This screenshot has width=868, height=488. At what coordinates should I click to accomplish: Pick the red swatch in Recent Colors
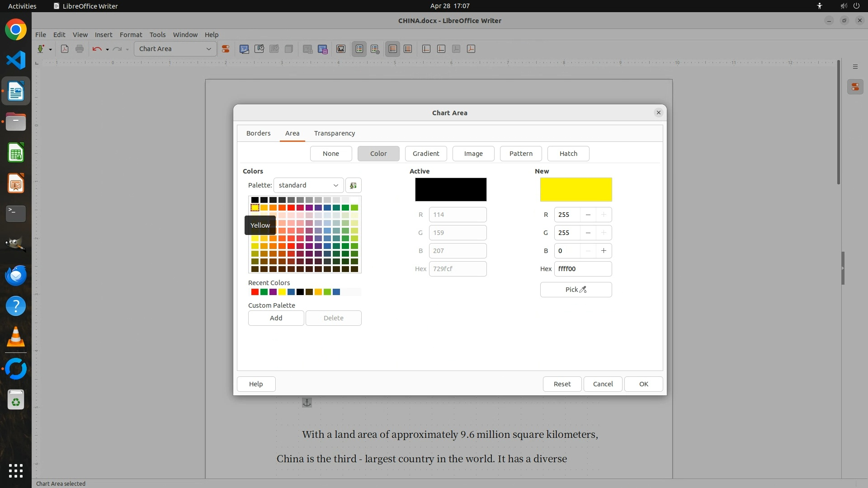pyautogui.click(x=255, y=292)
